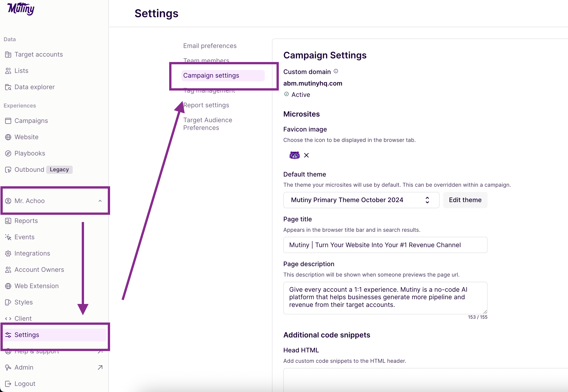Click the Website globe icon
Screen dimensions: 568x392
click(8, 137)
